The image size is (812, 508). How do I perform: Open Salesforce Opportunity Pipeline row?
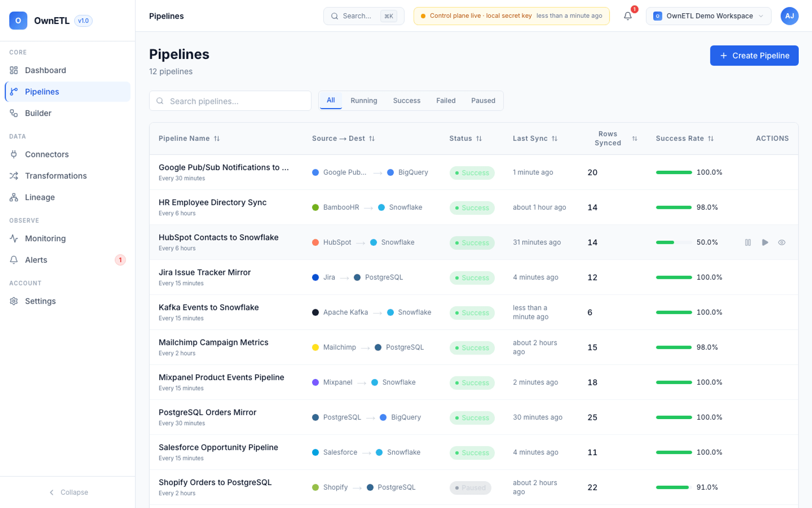(218, 448)
